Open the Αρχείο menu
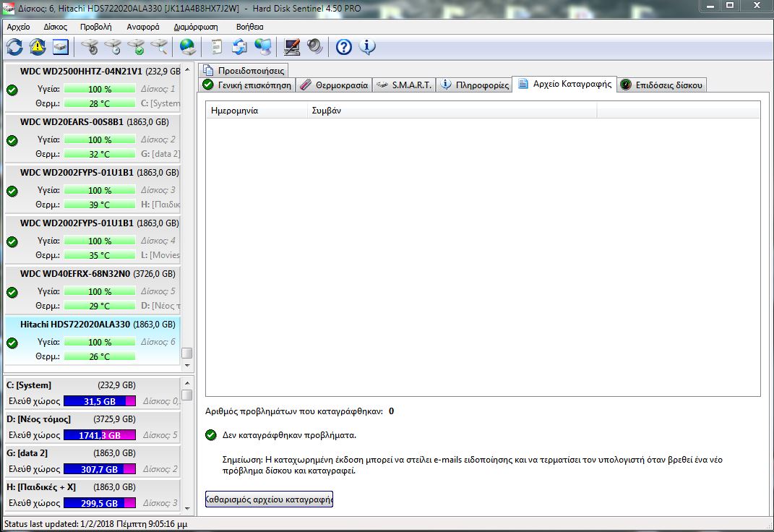 (18, 27)
